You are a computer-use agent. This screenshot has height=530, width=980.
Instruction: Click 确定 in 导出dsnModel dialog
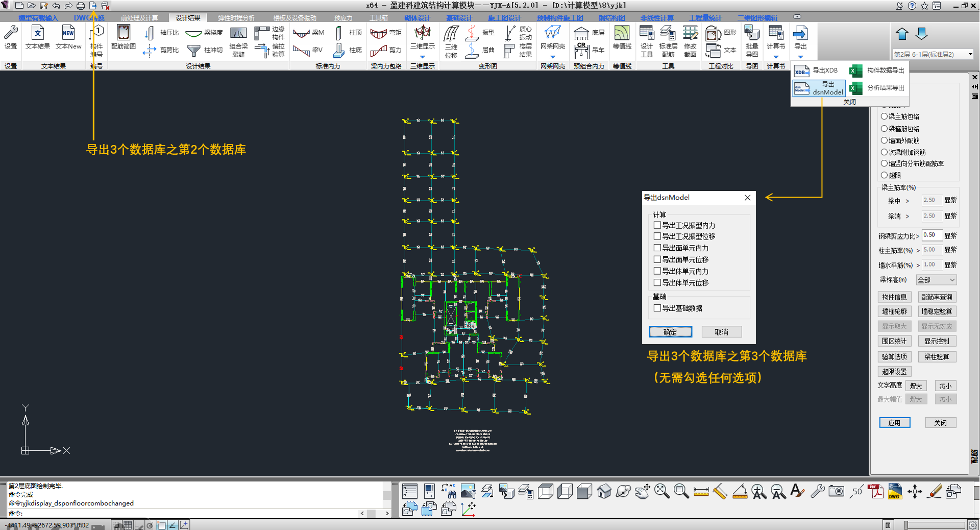tap(670, 332)
